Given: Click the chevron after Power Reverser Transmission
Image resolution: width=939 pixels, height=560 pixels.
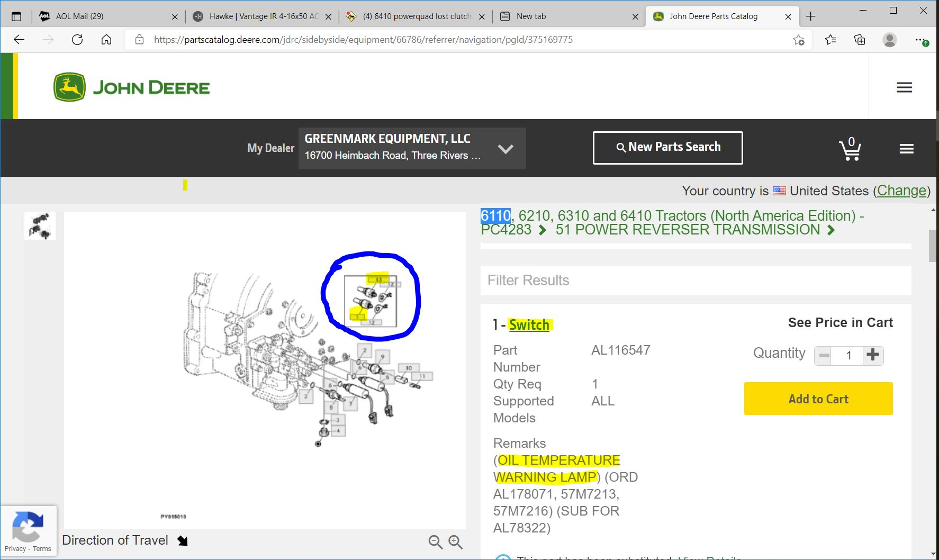Looking at the screenshot, I should click(x=830, y=230).
